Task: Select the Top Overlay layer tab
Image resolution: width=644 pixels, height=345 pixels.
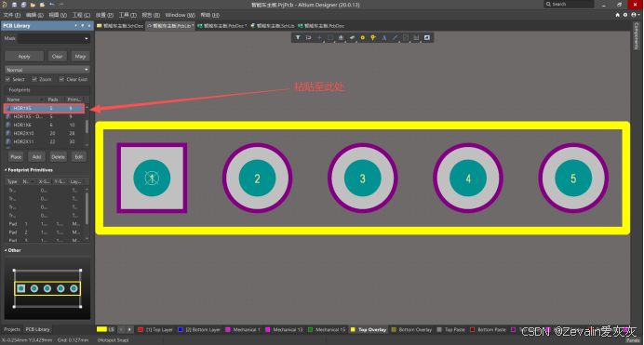Action: [x=369, y=330]
